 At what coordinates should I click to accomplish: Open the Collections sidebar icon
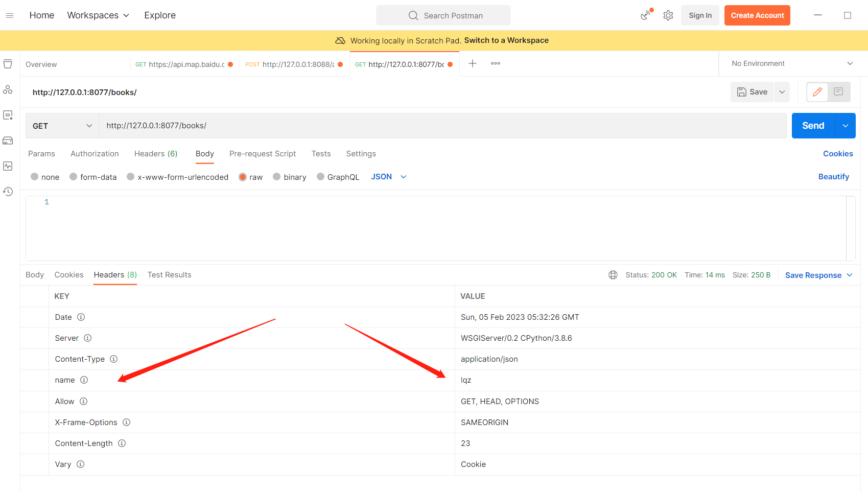click(x=8, y=64)
